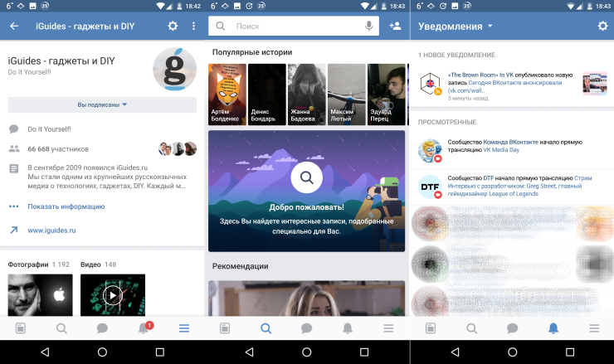Expand the 'Вы подписаны' subscription dropdown
The height and width of the screenshot is (364, 614).
[102, 105]
